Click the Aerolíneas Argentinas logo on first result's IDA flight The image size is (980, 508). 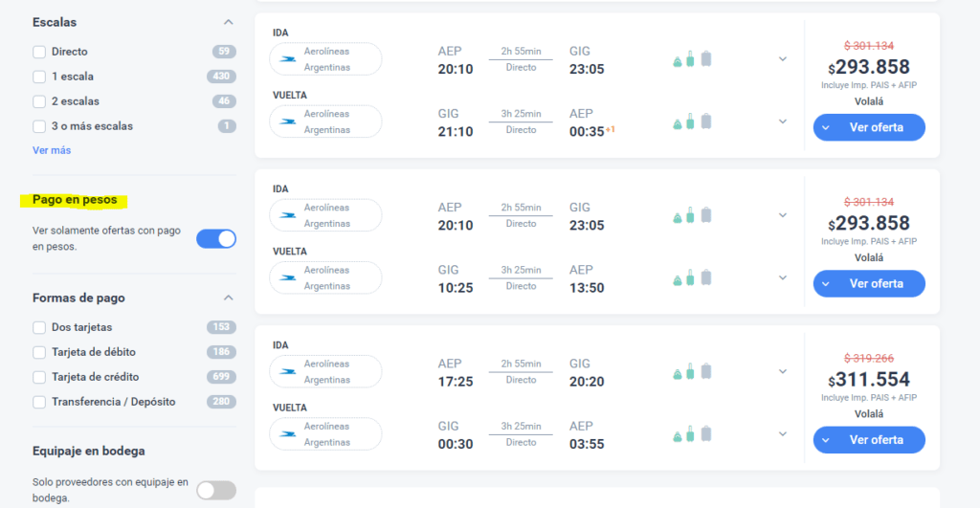tap(287, 59)
